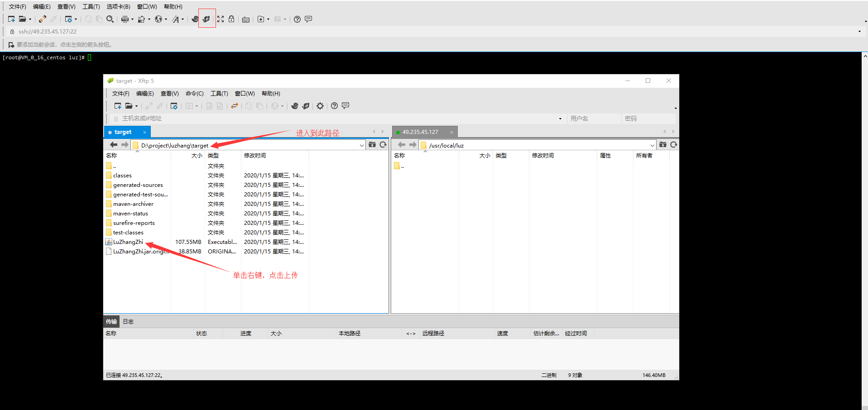Open the Xshell address bar dropdown arrow
Viewport: 868px width, 410px height.
pos(859,32)
